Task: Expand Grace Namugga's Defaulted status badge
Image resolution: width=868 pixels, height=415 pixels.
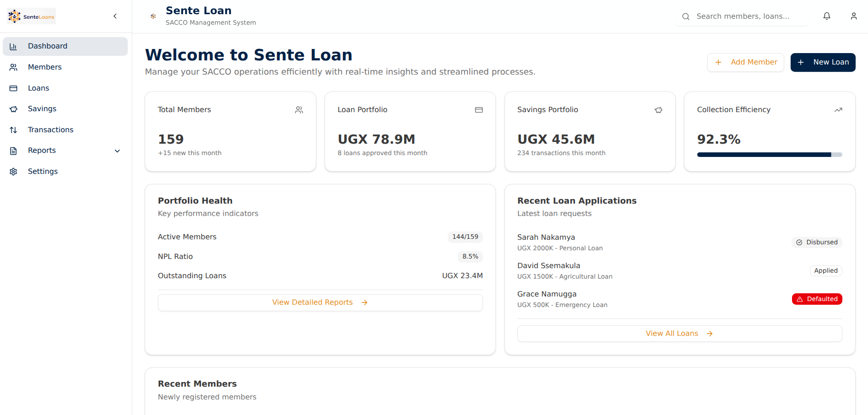Action: pyautogui.click(x=817, y=299)
